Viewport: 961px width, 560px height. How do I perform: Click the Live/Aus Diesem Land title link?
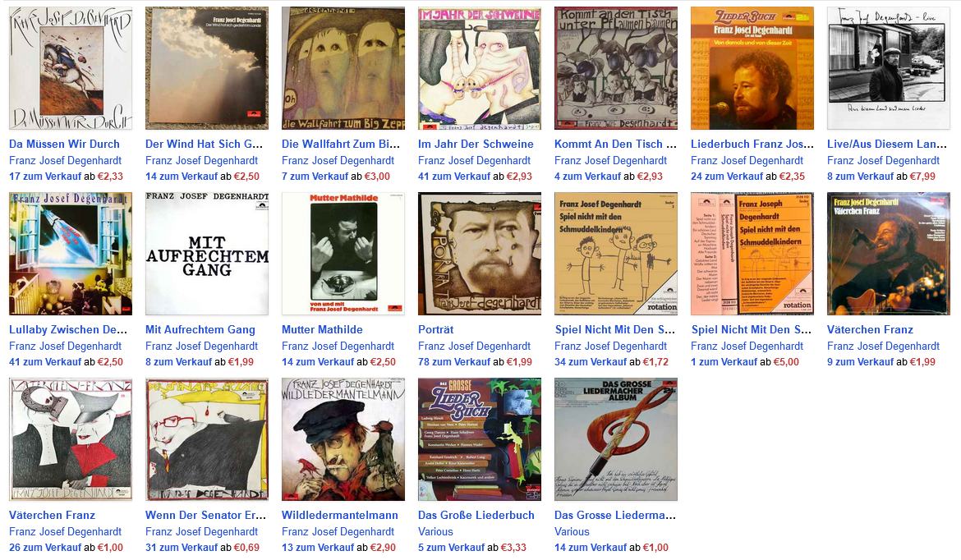click(x=887, y=144)
